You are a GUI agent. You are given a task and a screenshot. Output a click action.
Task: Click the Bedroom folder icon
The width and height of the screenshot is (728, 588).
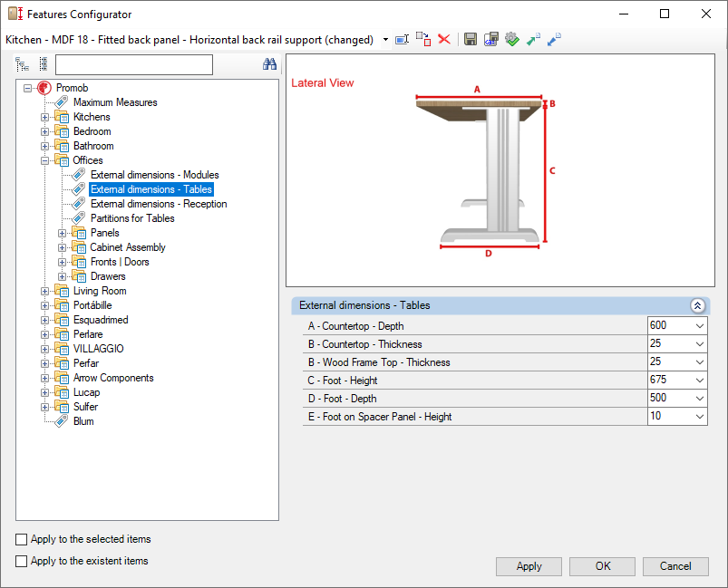[62, 131]
